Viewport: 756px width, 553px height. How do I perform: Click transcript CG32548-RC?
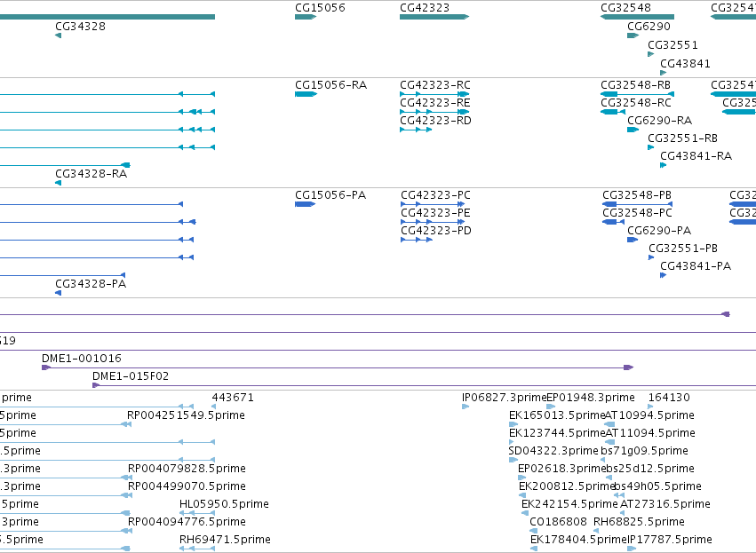(x=636, y=103)
